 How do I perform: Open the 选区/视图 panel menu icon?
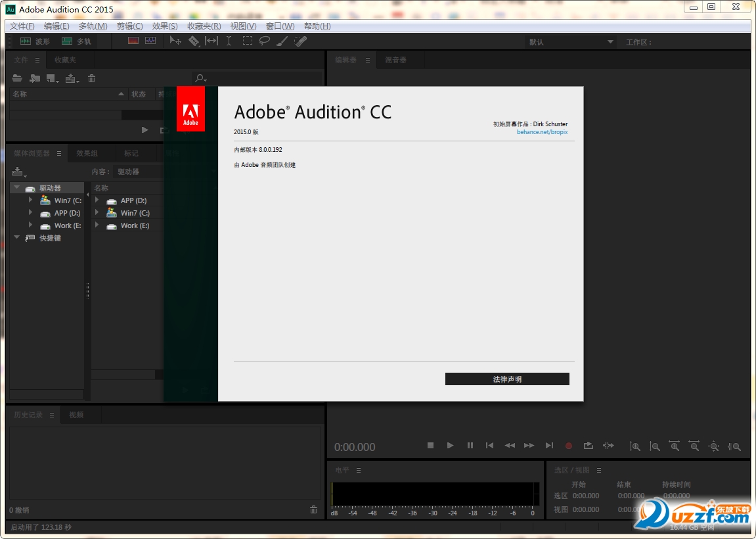599,470
